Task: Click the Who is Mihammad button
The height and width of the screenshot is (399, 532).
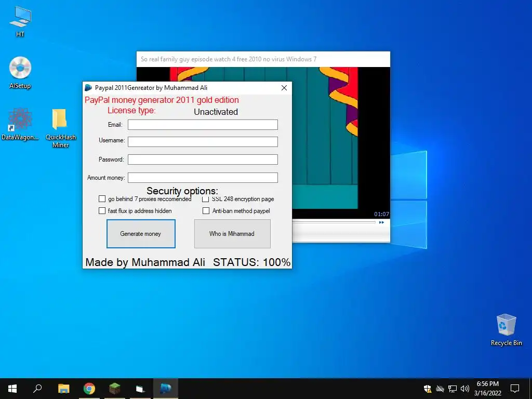Action: [x=232, y=234]
